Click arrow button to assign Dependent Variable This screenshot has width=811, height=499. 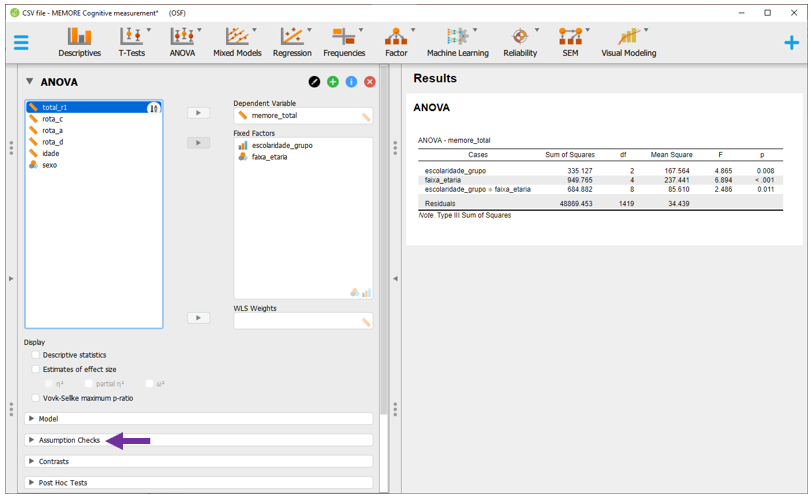coord(199,113)
